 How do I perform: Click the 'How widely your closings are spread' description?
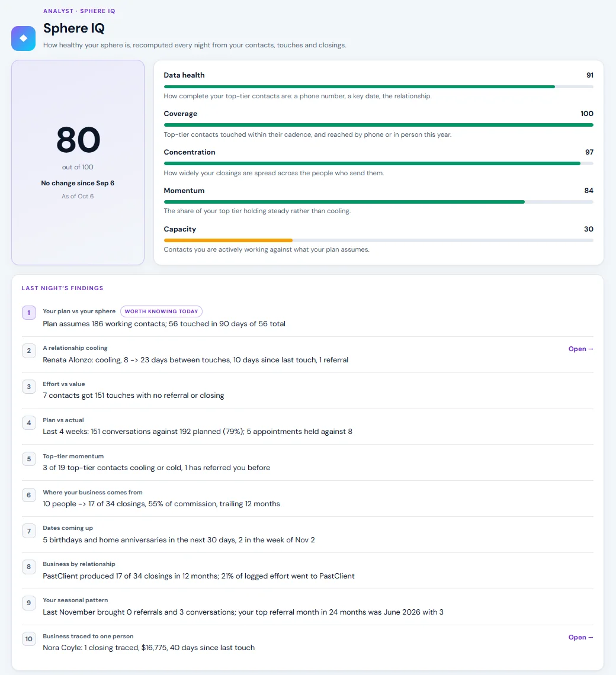click(x=274, y=173)
